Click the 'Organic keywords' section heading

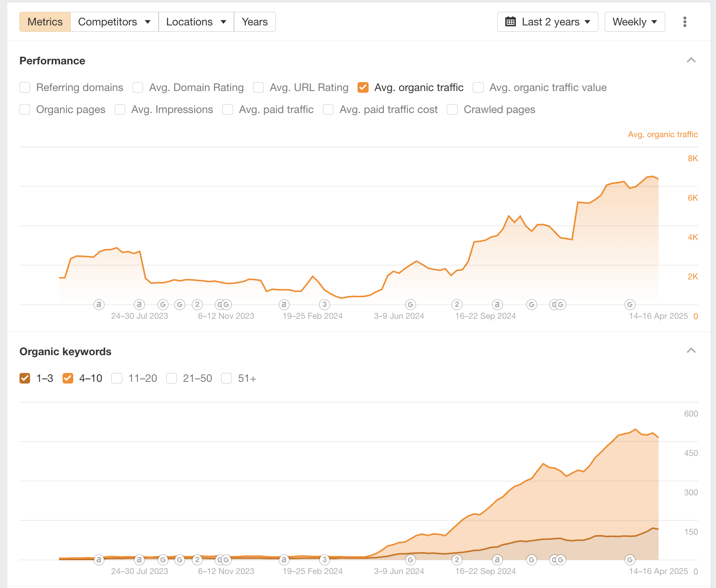pyautogui.click(x=66, y=352)
